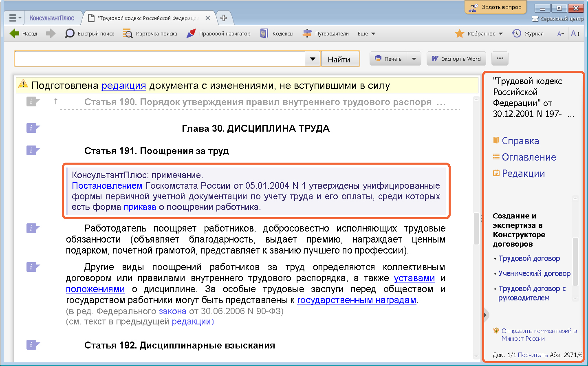Screen dimensions: 588x366
Task: Go back with the Назад arrow
Action: point(23,33)
